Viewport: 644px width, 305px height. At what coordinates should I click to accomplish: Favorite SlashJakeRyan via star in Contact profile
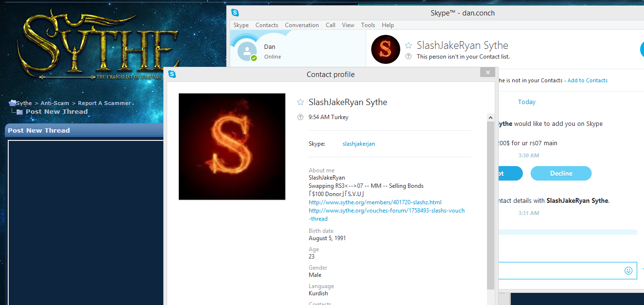[x=300, y=102]
